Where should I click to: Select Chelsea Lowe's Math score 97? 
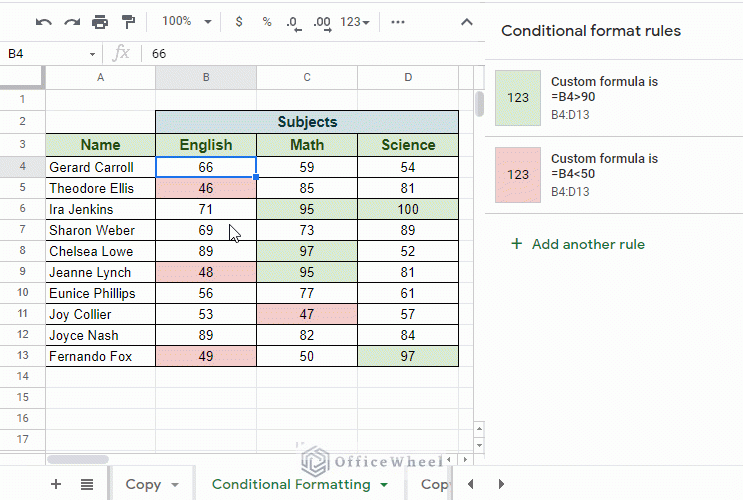[307, 251]
